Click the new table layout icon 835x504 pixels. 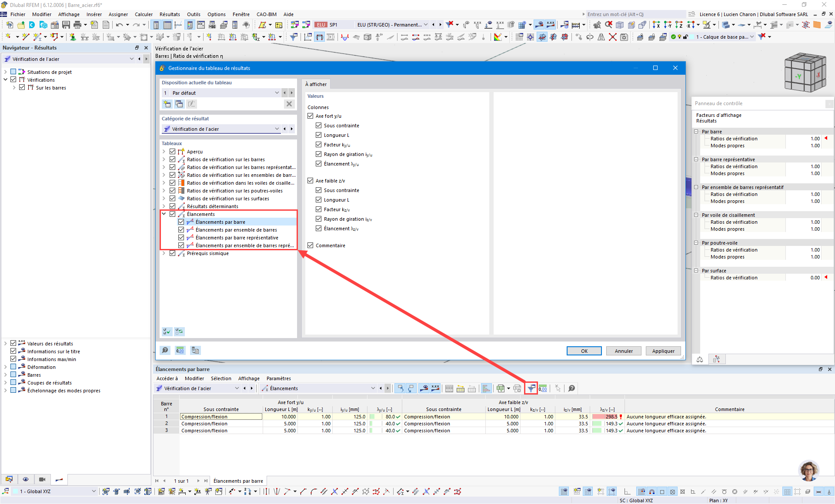tap(167, 104)
